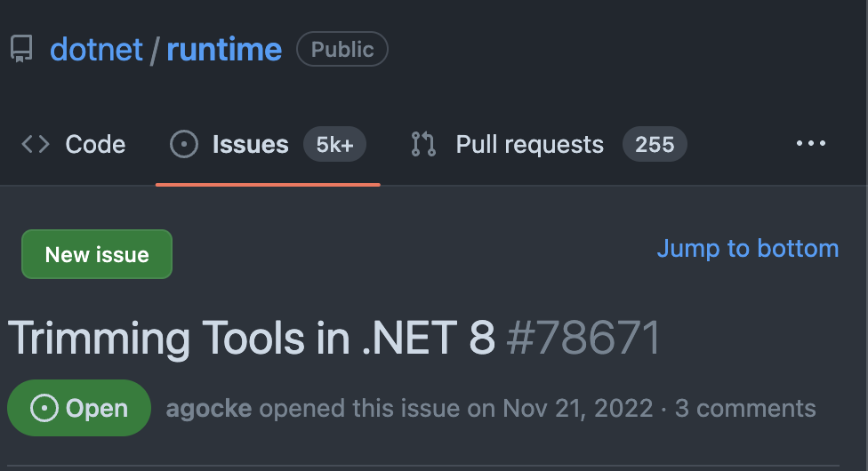This screenshot has width=868, height=471.
Task: Click the issue number #78671
Action: pyautogui.click(x=583, y=339)
